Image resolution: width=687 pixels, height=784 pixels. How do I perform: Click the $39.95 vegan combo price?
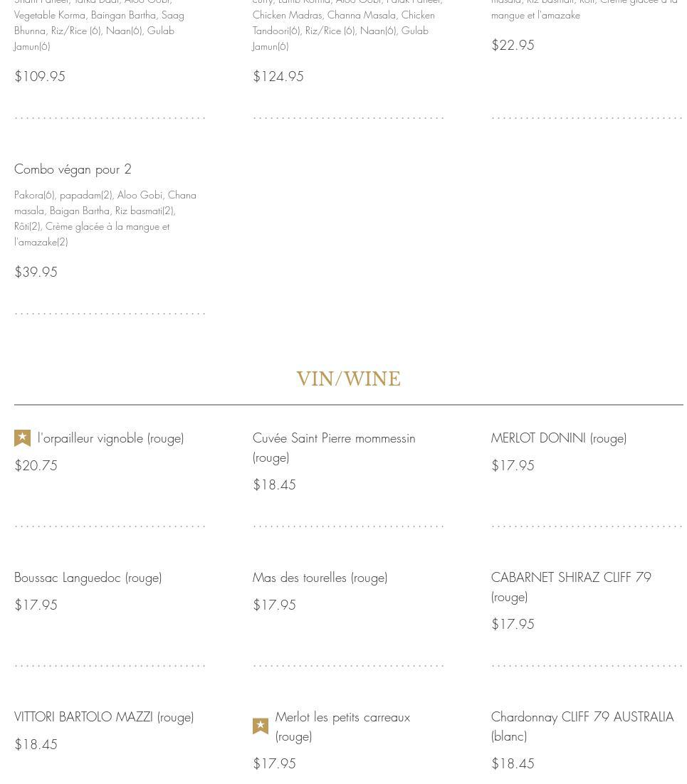coord(36,272)
